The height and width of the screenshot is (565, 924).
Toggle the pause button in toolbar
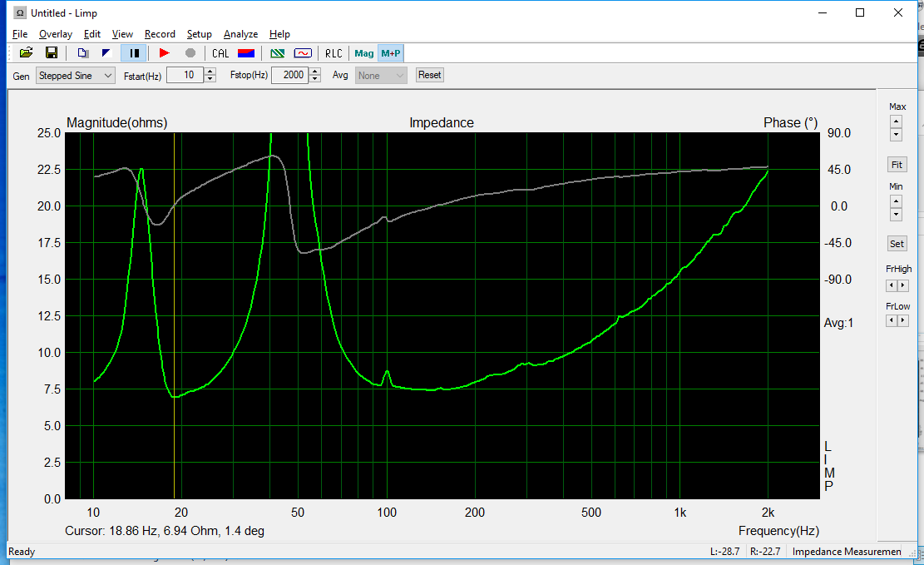(x=134, y=53)
